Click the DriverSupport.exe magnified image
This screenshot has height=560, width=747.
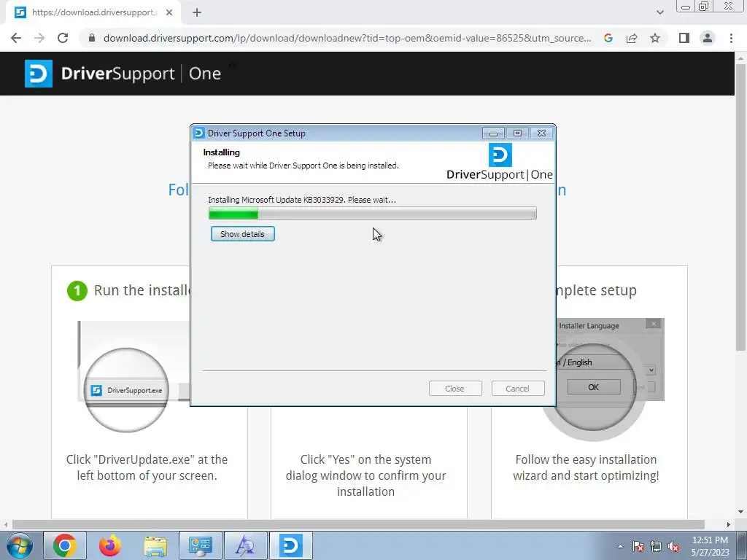[x=126, y=390]
